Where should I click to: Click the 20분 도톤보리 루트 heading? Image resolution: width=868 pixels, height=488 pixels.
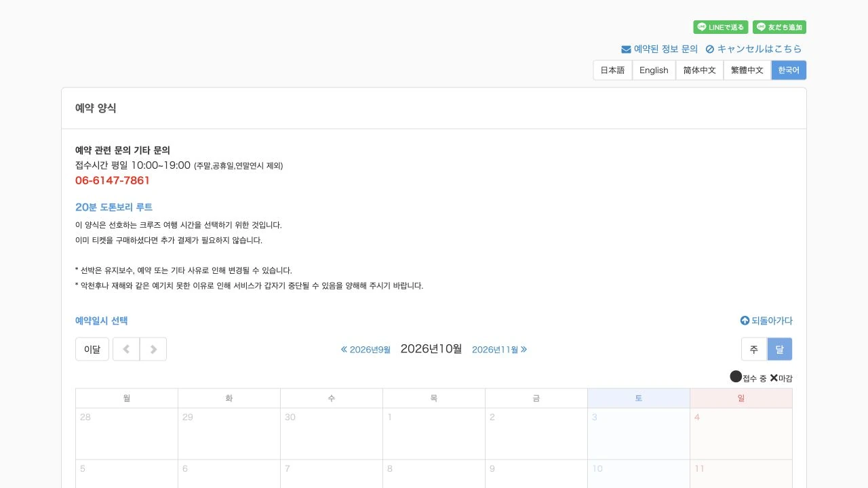click(114, 207)
